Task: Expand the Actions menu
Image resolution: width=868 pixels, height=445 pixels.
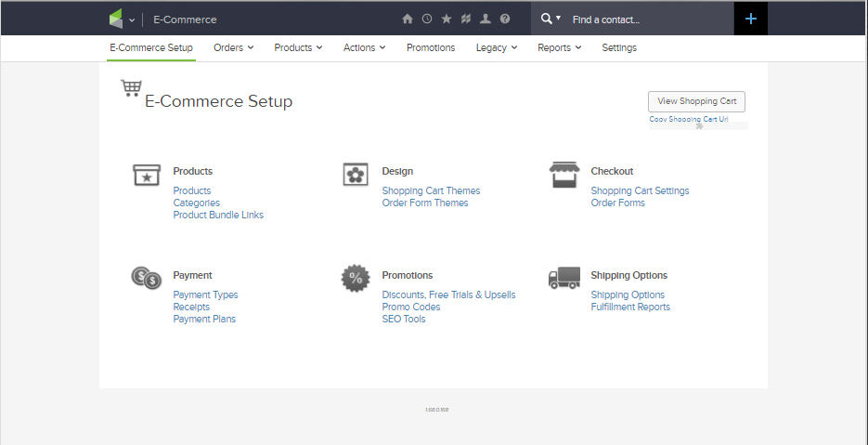Action: click(365, 47)
